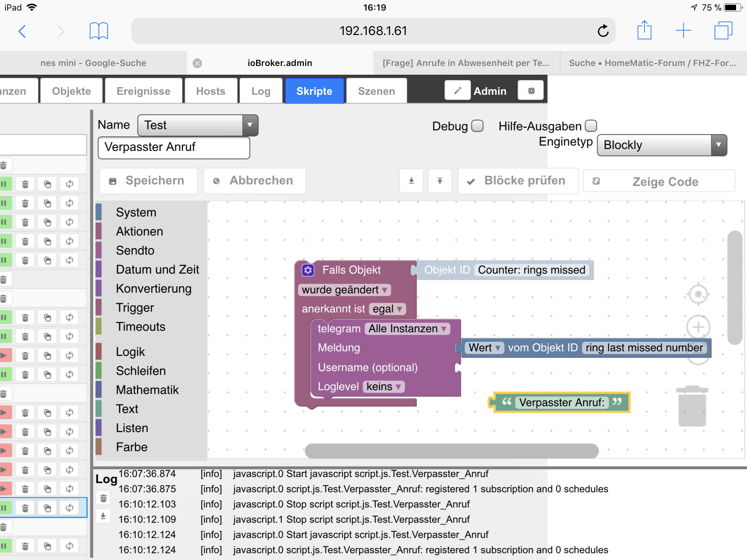Click the pencil edit icon beside Admin
747x560 pixels.
point(458,90)
